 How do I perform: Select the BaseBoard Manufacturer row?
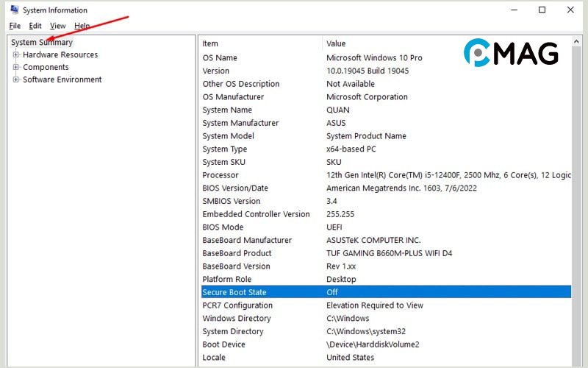(387, 240)
